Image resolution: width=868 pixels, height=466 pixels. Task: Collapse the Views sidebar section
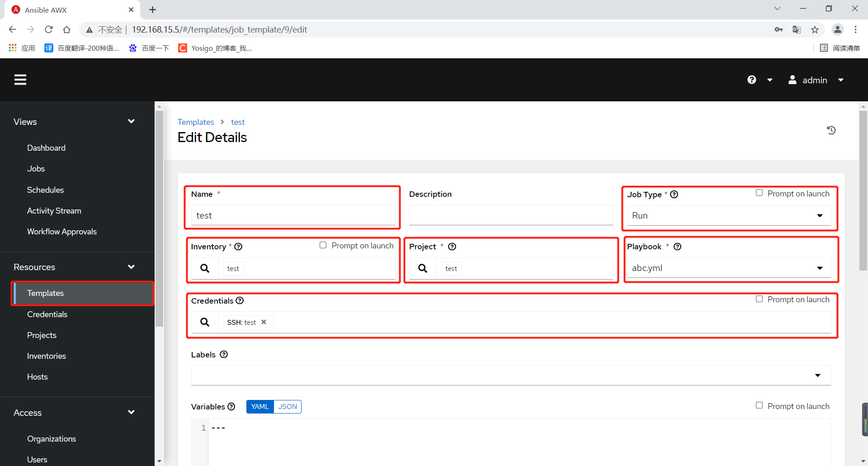click(x=131, y=121)
